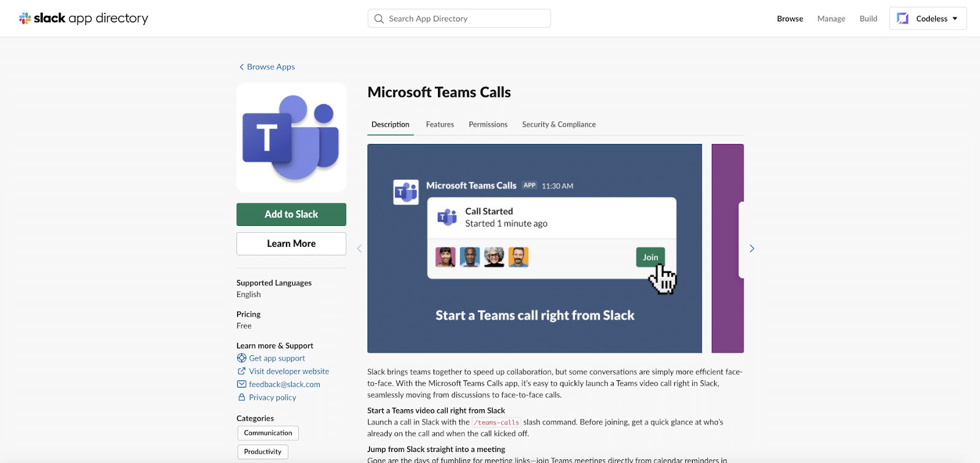Open Build in the top navigation
The height and width of the screenshot is (463, 980).
869,18
